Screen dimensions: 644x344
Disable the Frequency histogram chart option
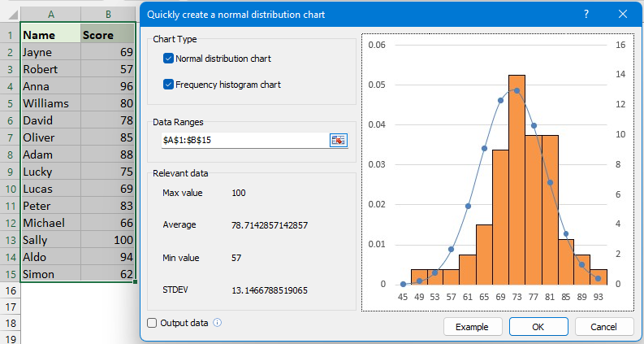point(169,84)
